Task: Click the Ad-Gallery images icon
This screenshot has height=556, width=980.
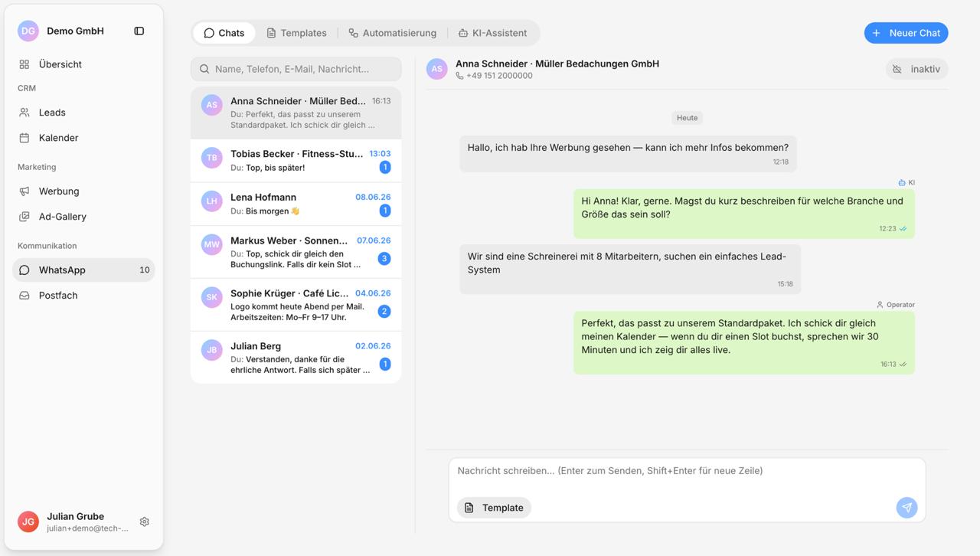Action: coord(24,217)
